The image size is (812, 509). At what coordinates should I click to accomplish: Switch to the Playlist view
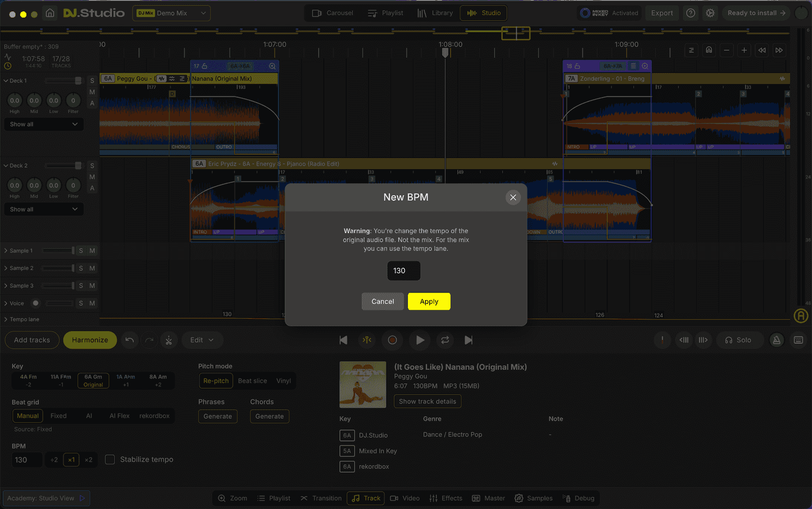coord(385,13)
